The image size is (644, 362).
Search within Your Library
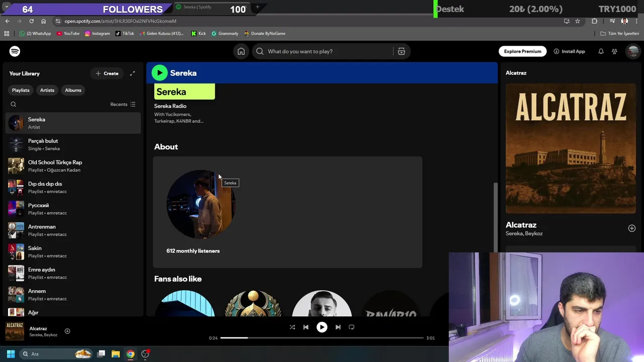pos(14,105)
